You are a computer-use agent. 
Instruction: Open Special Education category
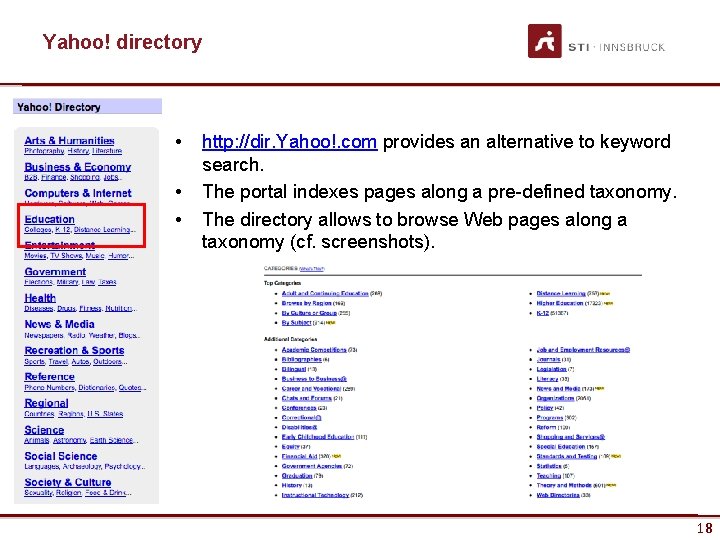pos(561,446)
